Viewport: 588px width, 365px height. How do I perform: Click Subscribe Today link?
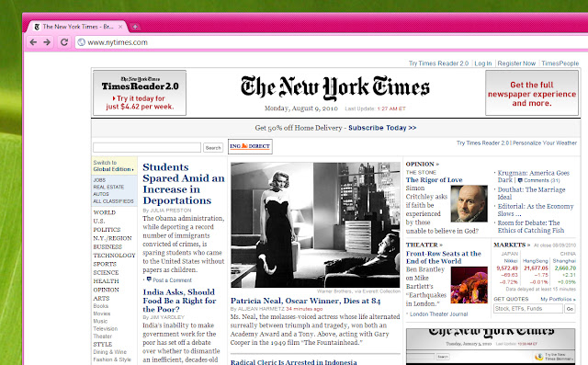click(x=382, y=128)
